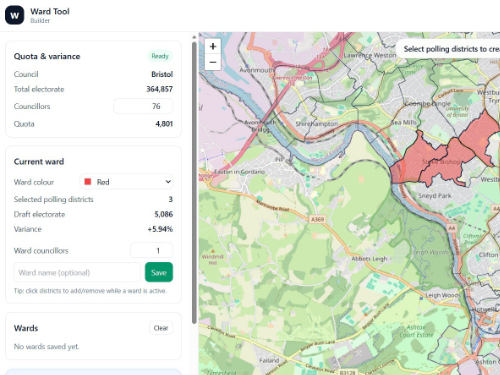Click the Sneyd Park map label
500x375 pixels.
click(x=435, y=196)
